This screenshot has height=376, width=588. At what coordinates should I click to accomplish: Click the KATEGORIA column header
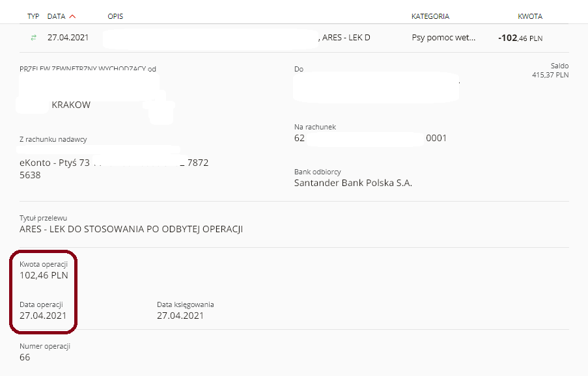(x=430, y=16)
